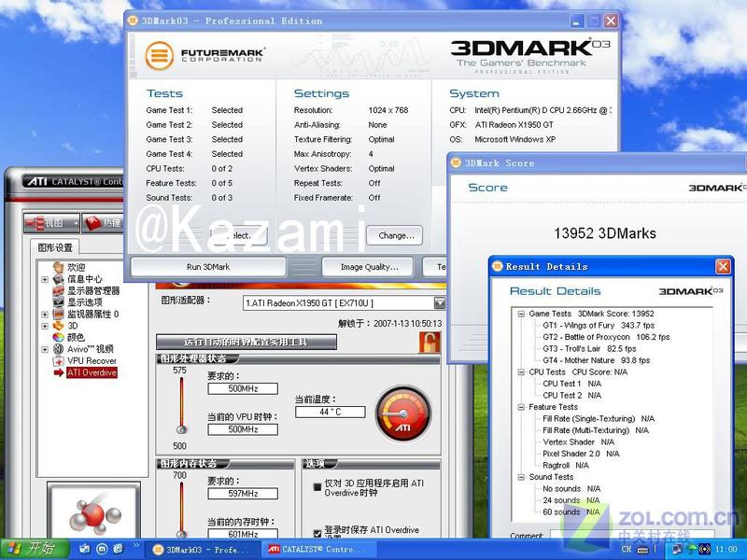Adjust the GPU clock slider (575-500)
This screenshot has height=560, width=747.
tap(181, 429)
